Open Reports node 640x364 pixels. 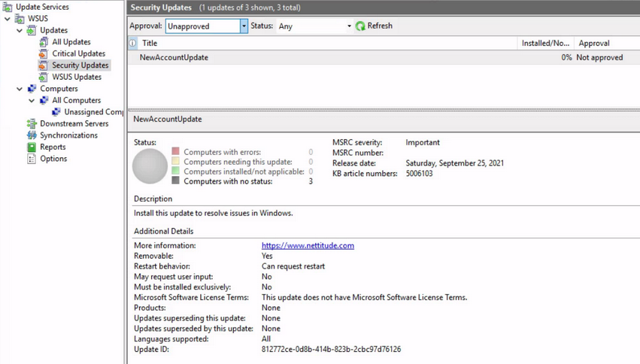point(53,147)
